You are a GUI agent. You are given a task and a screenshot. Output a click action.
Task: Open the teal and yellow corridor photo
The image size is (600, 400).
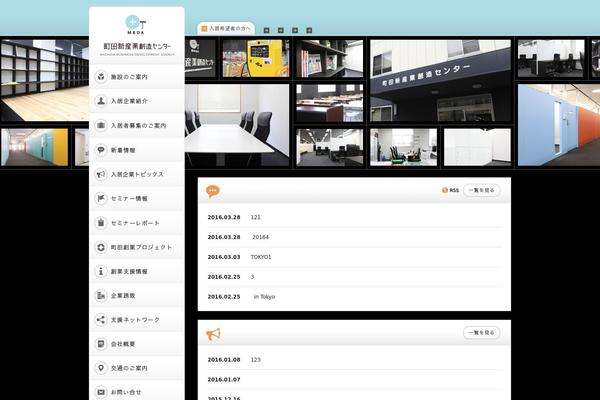[x=34, y=147]
